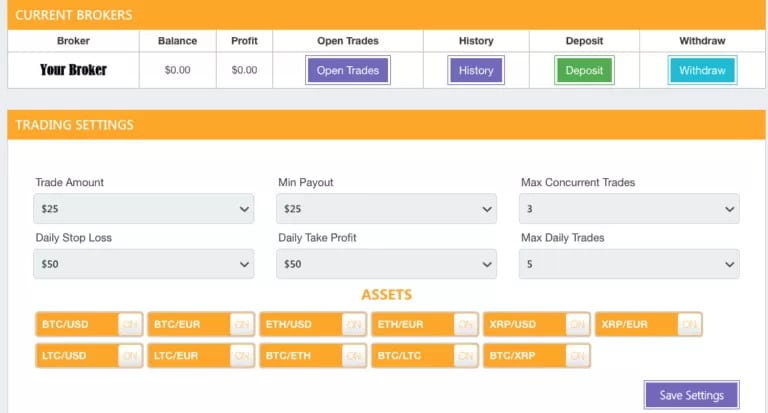
Task: View the broker's Open Trades
Action: 348,71
